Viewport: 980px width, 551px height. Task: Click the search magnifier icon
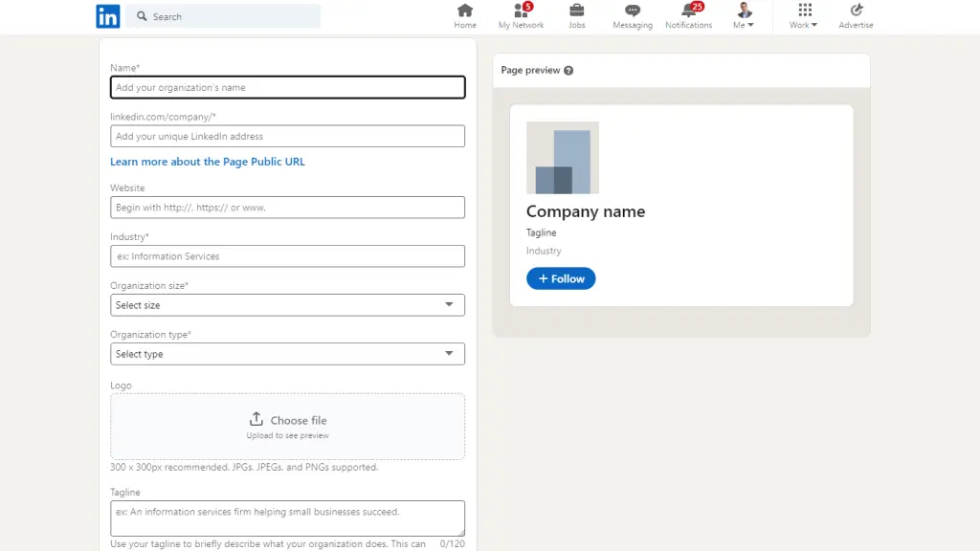pos(142,16)
